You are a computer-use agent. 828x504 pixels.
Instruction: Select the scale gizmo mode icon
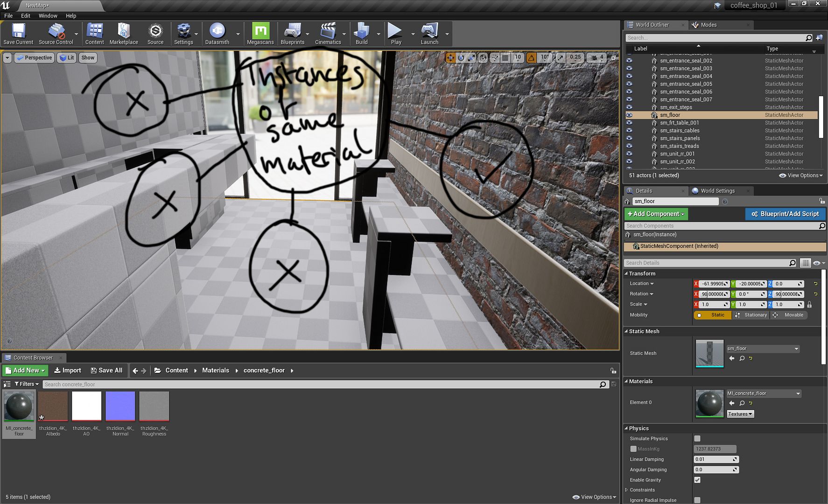pos(472,58)
